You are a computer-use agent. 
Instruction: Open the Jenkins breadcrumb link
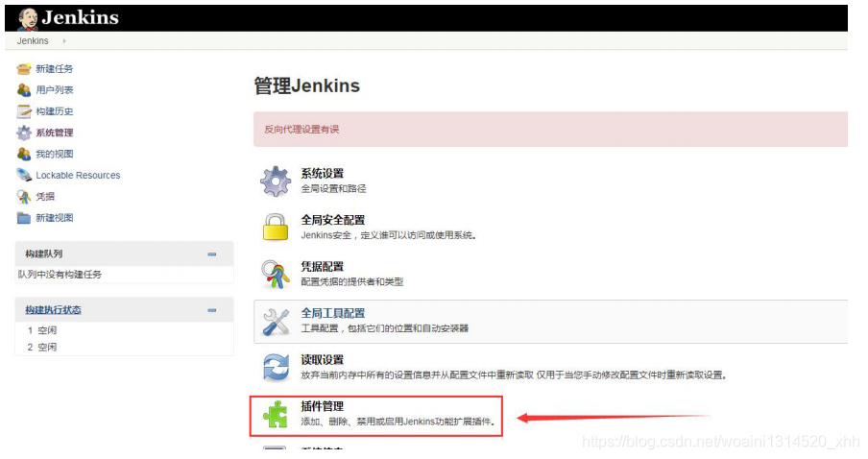click(x=33, y=41)
